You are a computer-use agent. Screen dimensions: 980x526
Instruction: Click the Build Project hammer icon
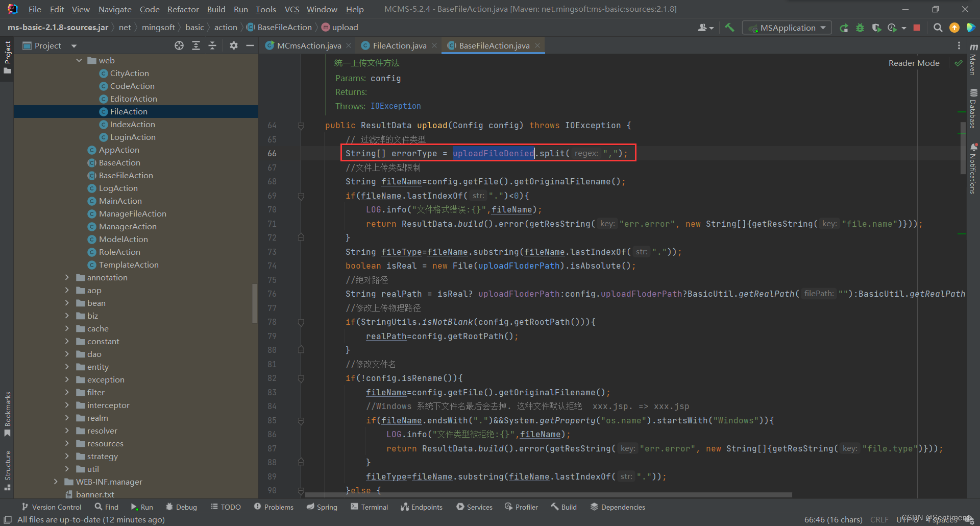[729, 28]
